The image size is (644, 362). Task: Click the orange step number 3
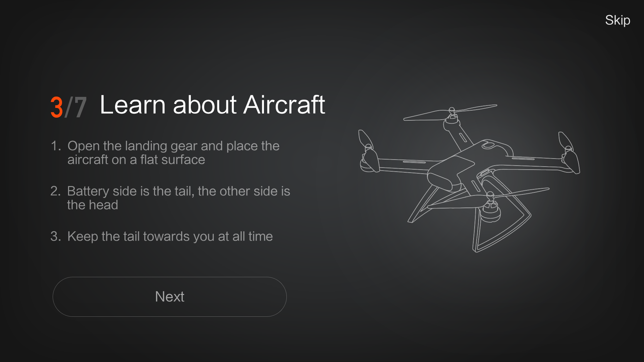57,107
